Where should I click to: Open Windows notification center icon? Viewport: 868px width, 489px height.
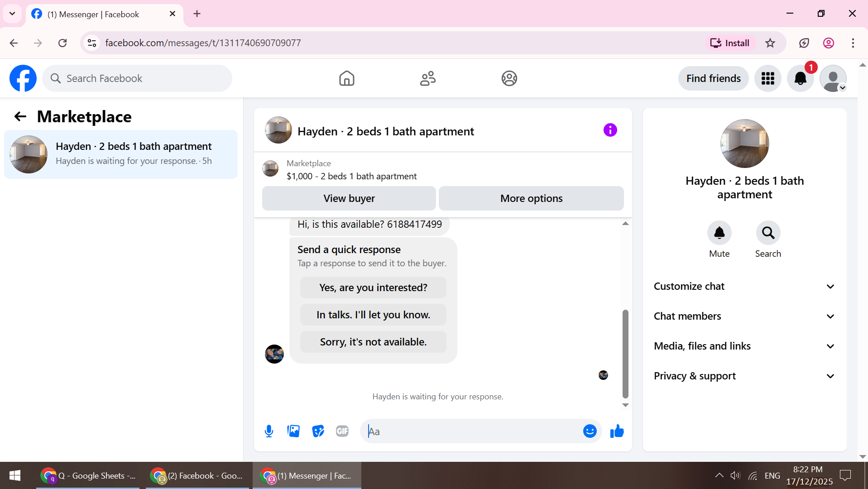tap(845, 475)
